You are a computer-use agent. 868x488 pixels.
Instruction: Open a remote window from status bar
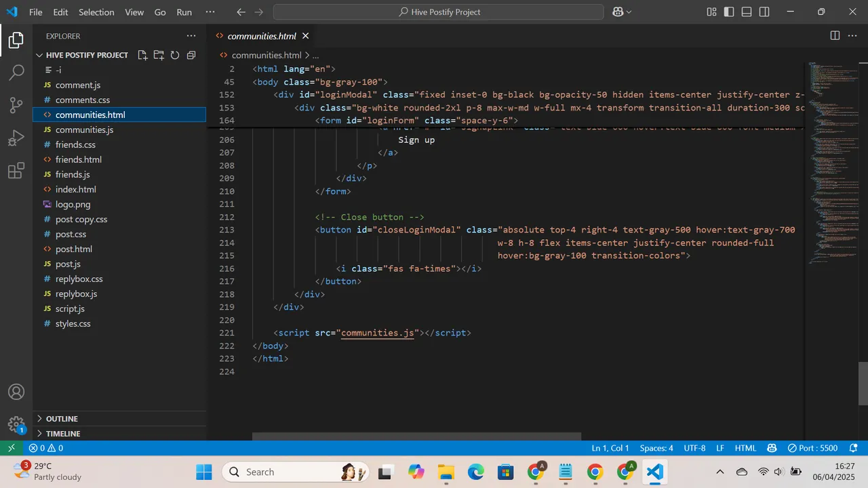pos(11,448)
